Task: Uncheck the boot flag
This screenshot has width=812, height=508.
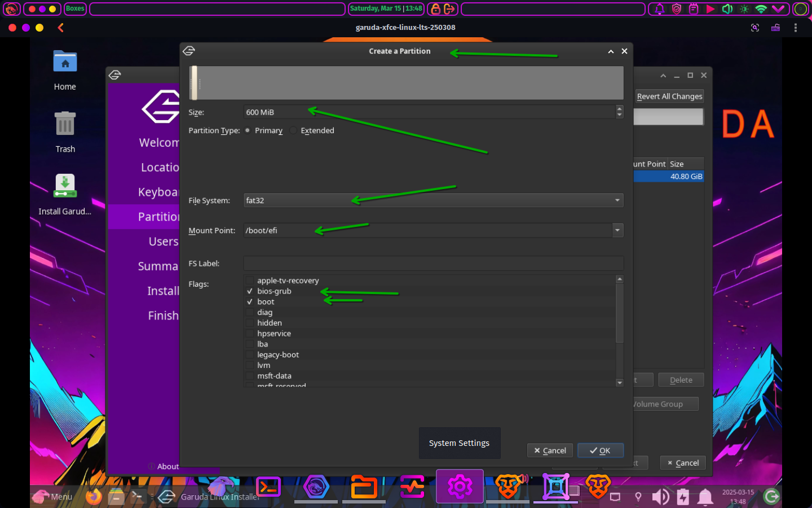Action: (x=250, y=302)
